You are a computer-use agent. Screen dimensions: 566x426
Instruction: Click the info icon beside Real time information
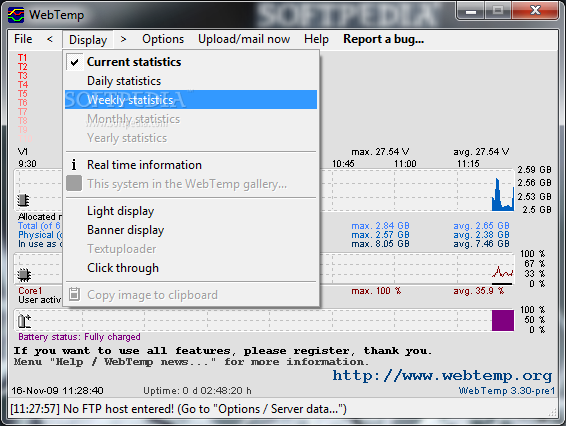74,165
